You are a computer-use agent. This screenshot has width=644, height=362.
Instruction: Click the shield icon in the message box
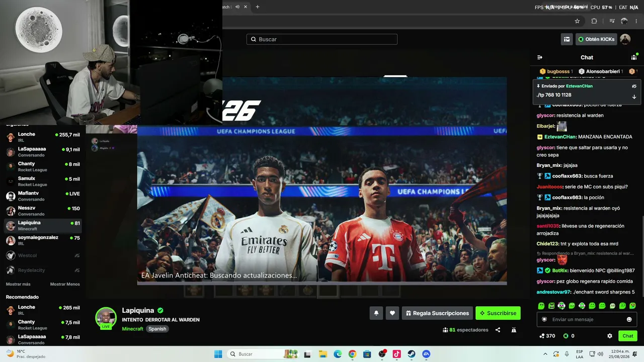544,319
